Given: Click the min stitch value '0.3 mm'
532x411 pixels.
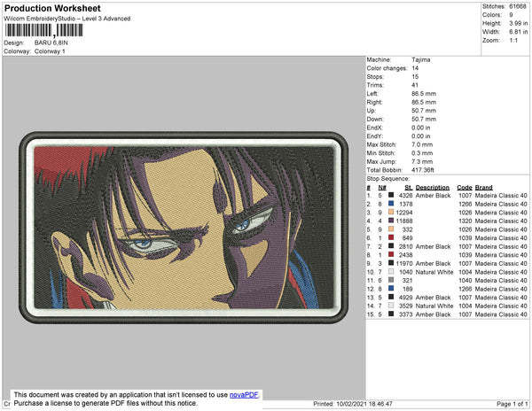Looking at the screenshot, I should (422, 153).
